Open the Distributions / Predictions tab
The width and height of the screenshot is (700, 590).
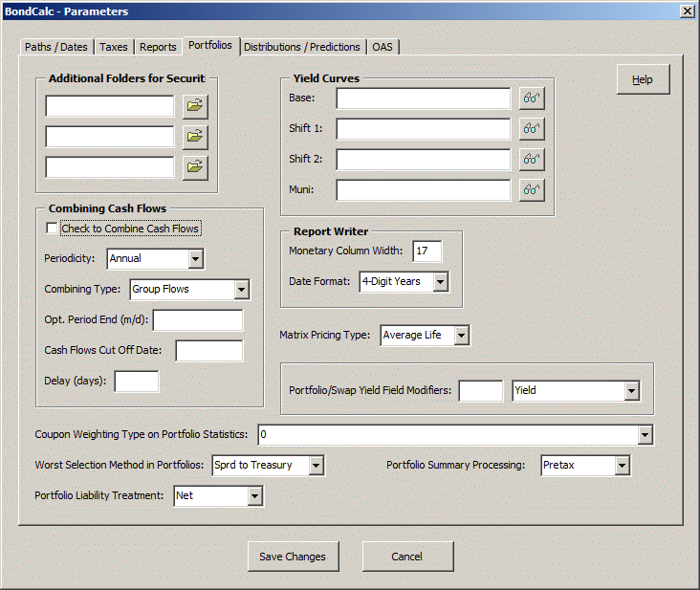pos(301,47)
